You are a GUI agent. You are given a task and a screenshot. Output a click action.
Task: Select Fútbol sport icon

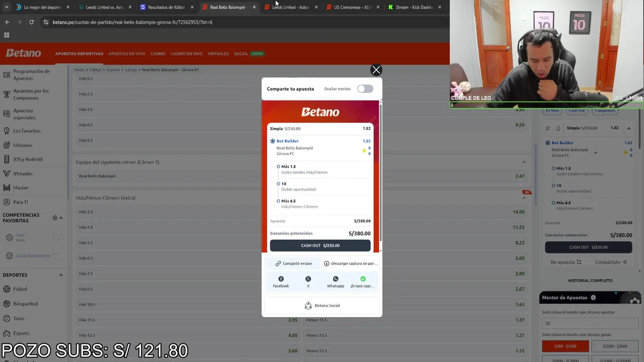click(7, 289)
